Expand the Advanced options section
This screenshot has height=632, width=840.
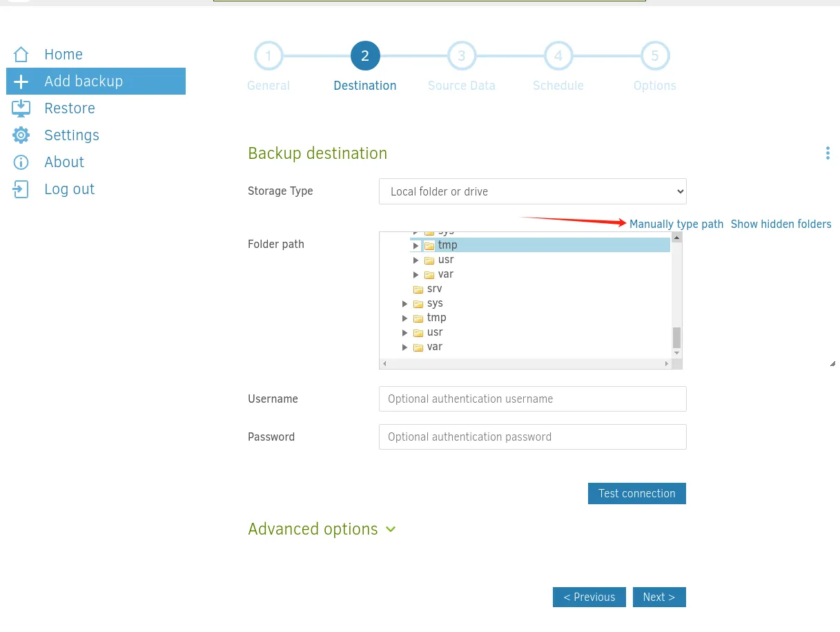click(322, 529)
